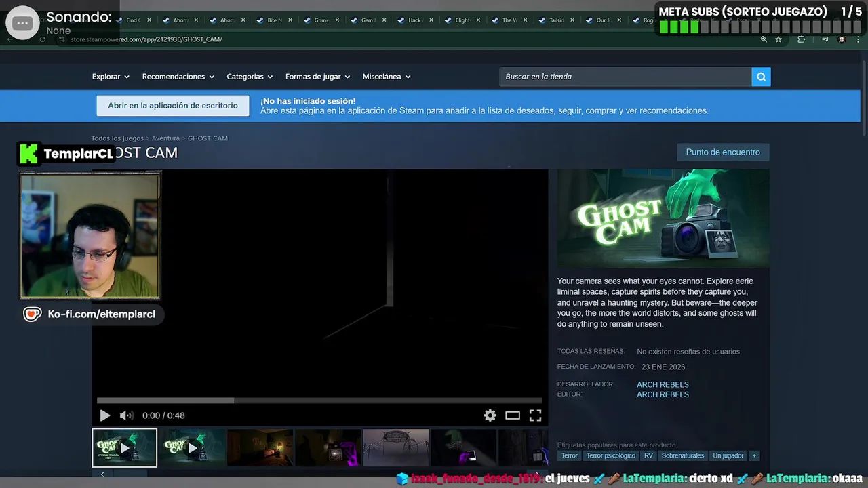Toggle theater mode on video player
868x488 pixels.
coord(513,415)
